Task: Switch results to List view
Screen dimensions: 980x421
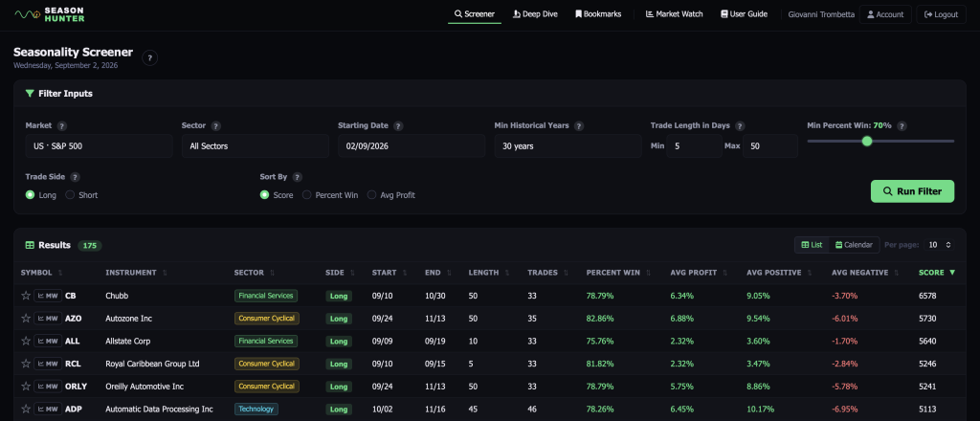Action: point(812,245)
